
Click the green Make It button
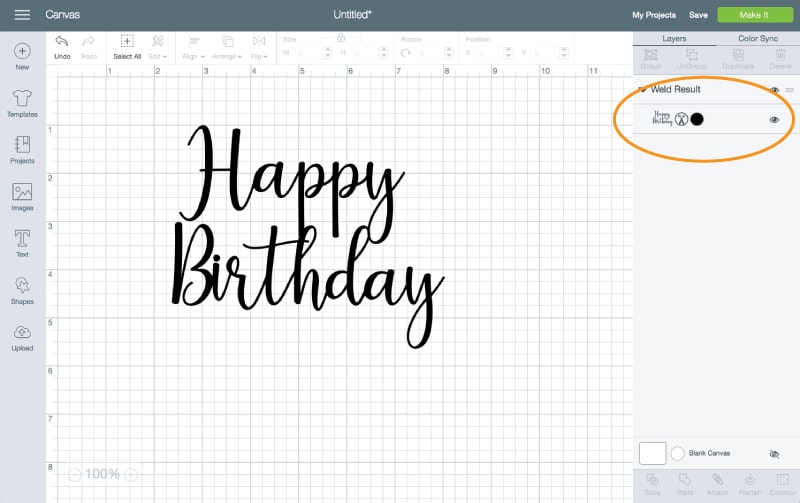[755, 15]
